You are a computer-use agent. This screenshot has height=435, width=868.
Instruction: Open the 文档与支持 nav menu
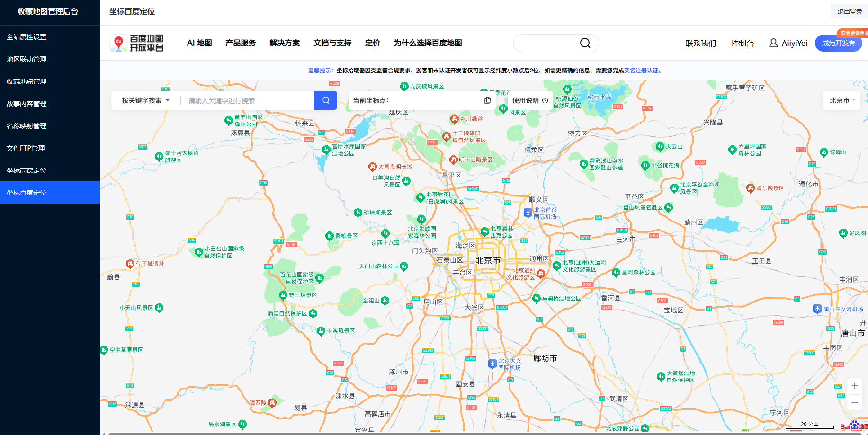(x=332, y=43)
